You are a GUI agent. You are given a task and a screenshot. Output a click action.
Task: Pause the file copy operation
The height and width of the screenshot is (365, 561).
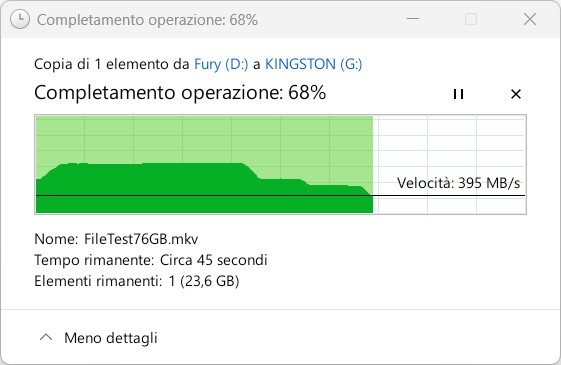(x=458, y=94)
